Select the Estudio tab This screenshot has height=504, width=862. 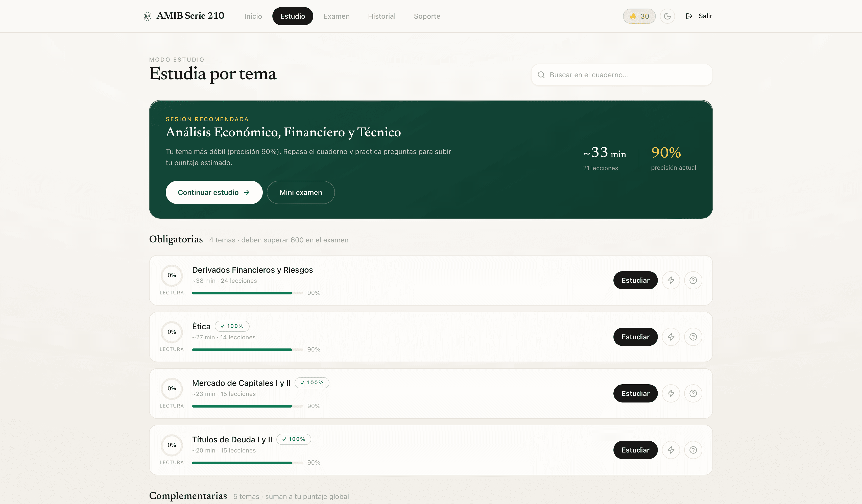click(x=293, y=16)
